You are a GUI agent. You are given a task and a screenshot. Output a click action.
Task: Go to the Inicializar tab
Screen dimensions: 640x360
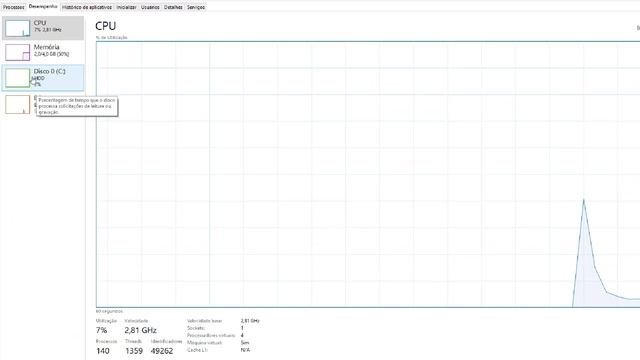(x=126, y=7)
